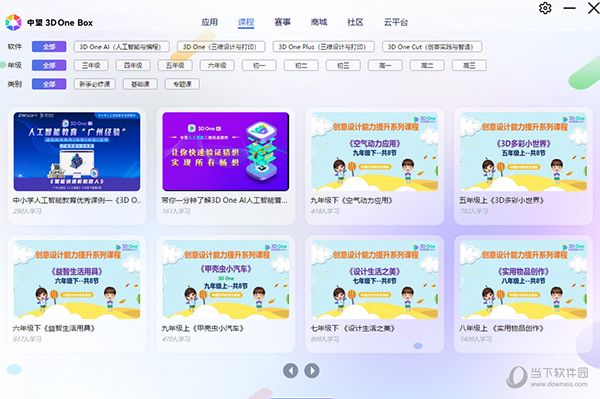Screen dimensions: 600x399
Task: Click the 470人学习 count text
Action: point(176,339)
